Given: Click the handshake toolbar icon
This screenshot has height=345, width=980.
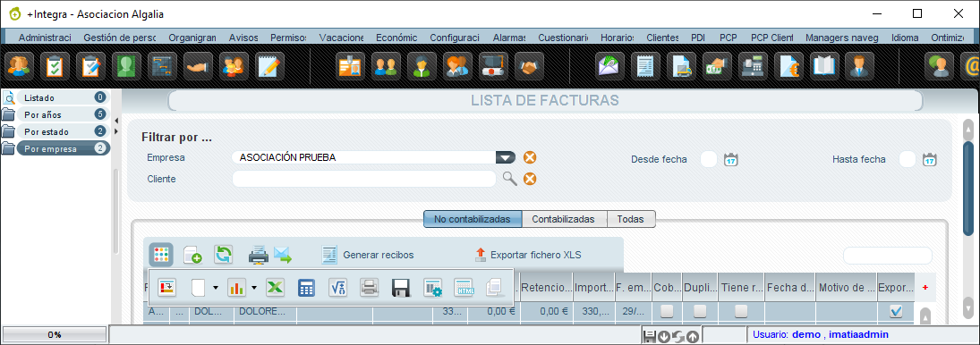Looking at the screenshot, I should [x=530, y=65].
